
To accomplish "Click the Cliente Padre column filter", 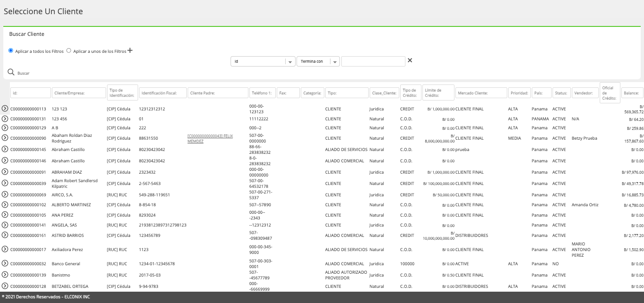I will 218,93.
